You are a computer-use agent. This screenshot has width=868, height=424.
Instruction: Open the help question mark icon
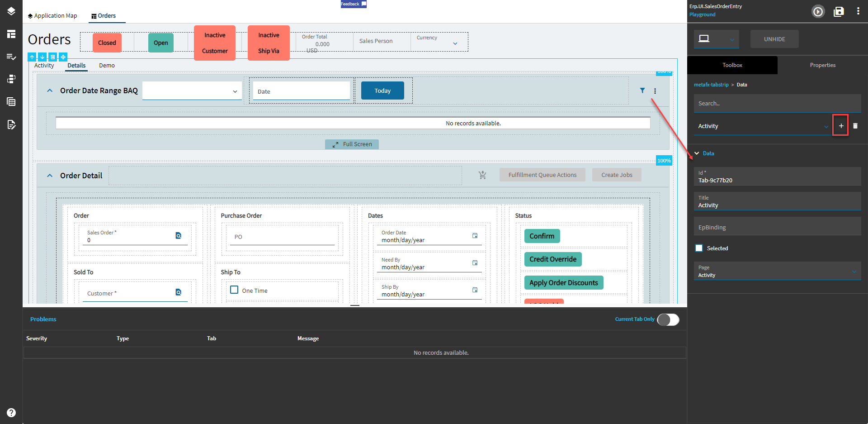click(11, 413)
